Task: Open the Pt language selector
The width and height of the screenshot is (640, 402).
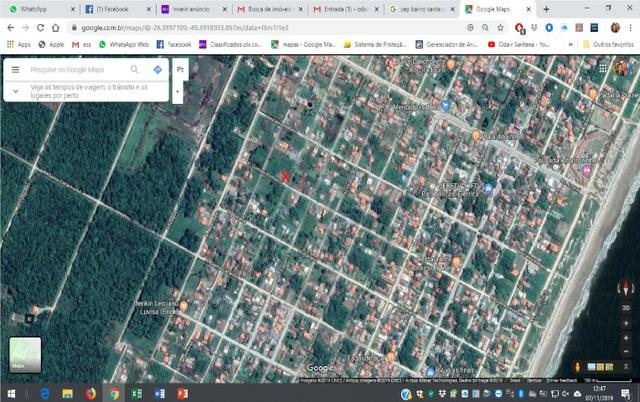Action: (x=180, y=70)
